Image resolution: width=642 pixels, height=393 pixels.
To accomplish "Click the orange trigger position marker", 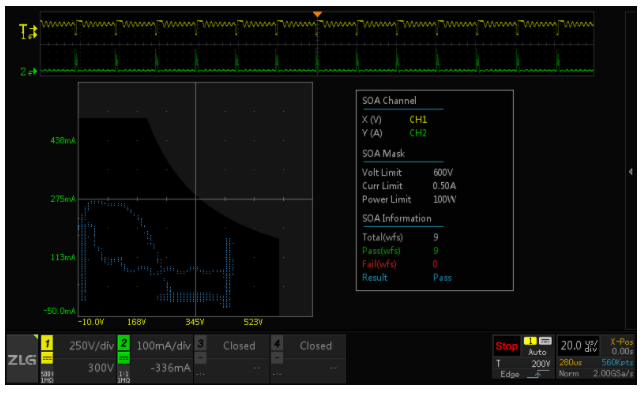I will point(317,14).
